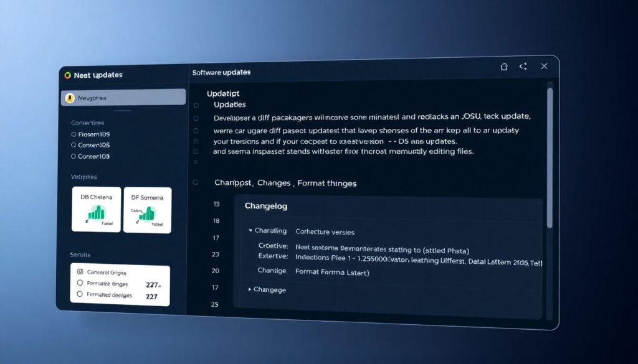Select the Formatted destiges radio option
The width and height of the screenshot is (638, 364).
(x=80, y=295)
